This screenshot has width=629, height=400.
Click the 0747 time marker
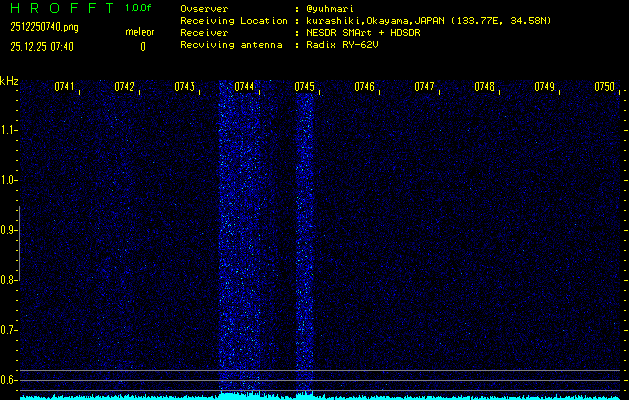coord(424,87)
